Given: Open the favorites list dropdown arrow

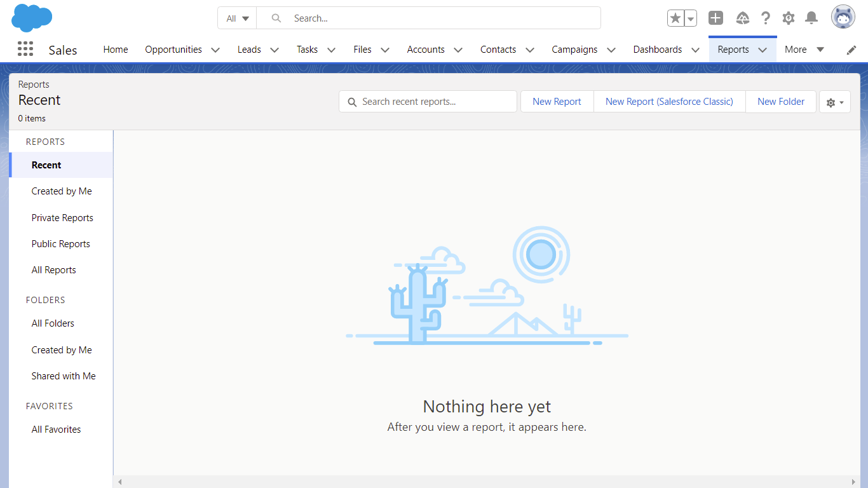Looking at the screenshot, I should [x=691, y=18].
